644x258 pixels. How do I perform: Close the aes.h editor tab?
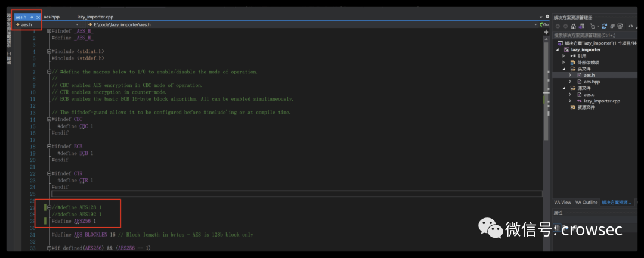point(38,17)
